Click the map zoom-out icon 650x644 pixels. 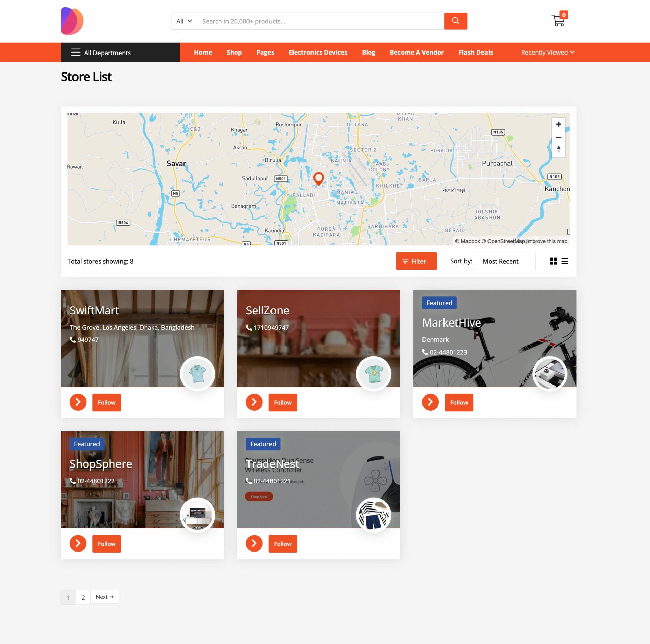pos(558,137)
